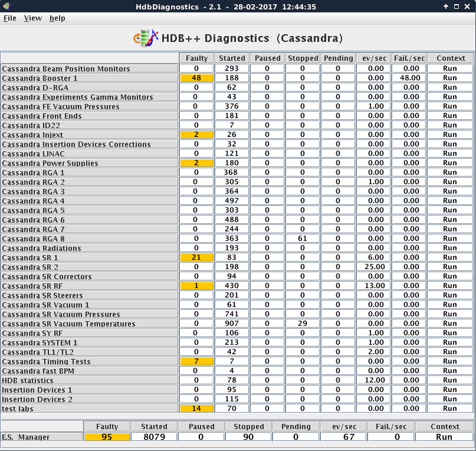Click the Faulty column header

click(196, 58)
